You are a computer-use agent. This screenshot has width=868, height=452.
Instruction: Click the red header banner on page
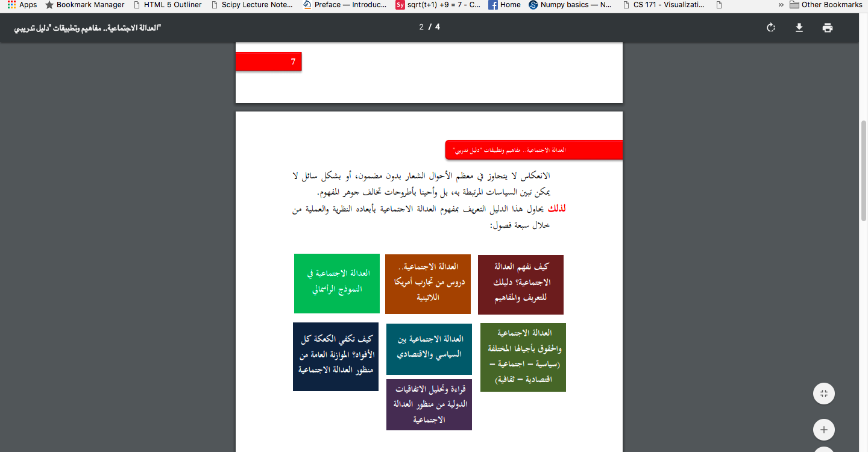(534, 149)
